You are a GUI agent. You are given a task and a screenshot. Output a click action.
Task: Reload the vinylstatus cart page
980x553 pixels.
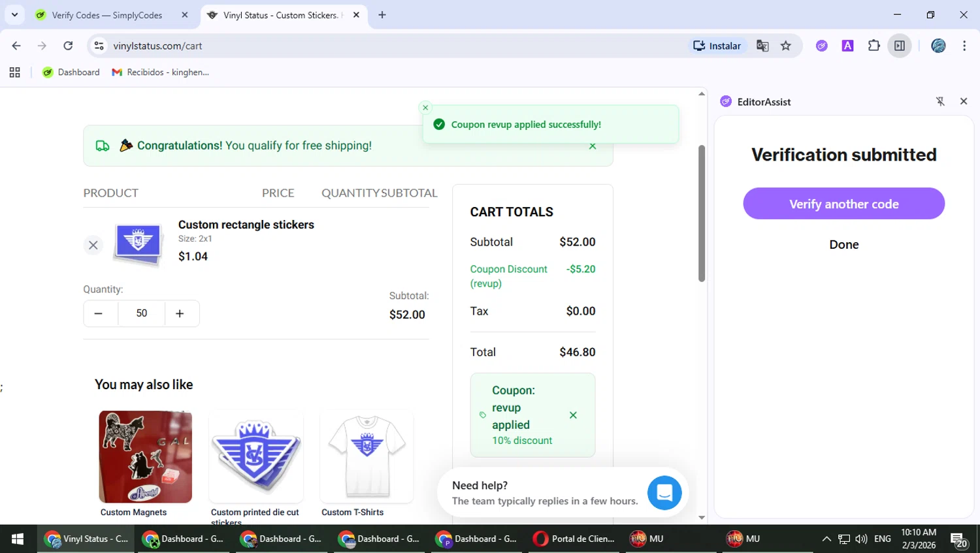coord(68,46)
